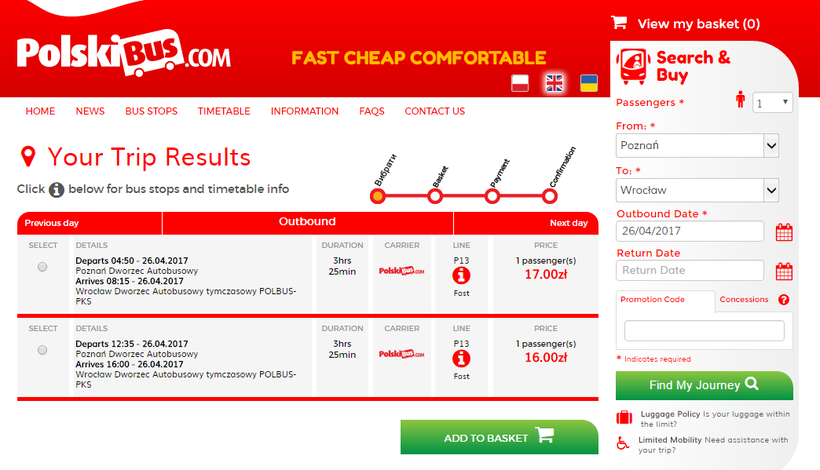Image resolution: width=820 pixels, height=470 pixels.
Task: Click the luggage suitcase icon
Action: [x=624, y=417]
